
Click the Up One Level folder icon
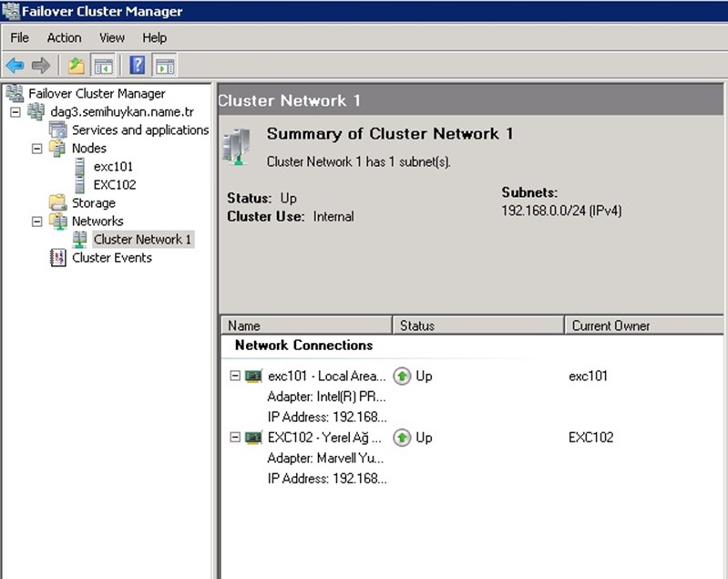pos(77,66)
